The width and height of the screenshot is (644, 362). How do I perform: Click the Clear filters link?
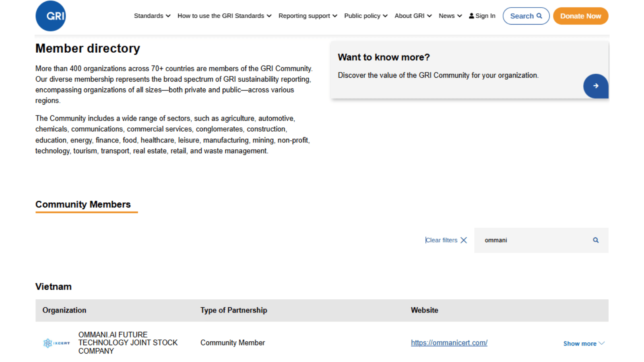coord(442,240)
